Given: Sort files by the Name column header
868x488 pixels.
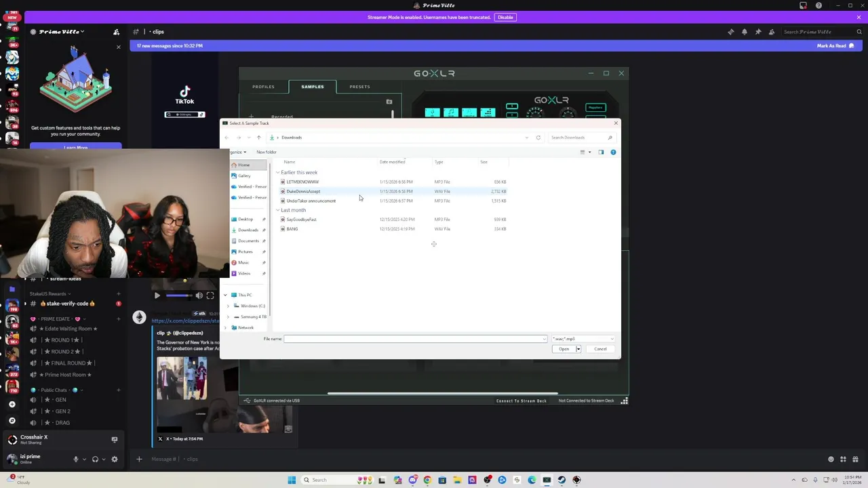Looking at the screenshot, I should pyautogui.click(x=290, y=162).
